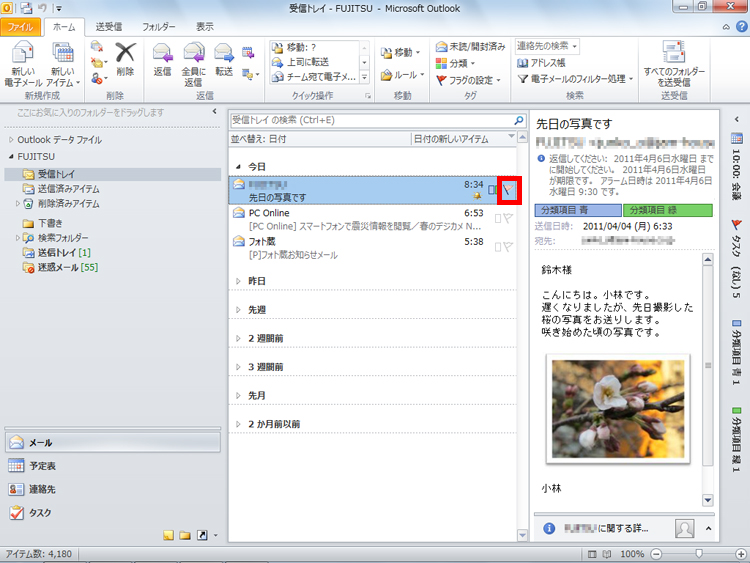Expand the クイック操作 gallery list

pyautogui.click(x=364, y=77)
